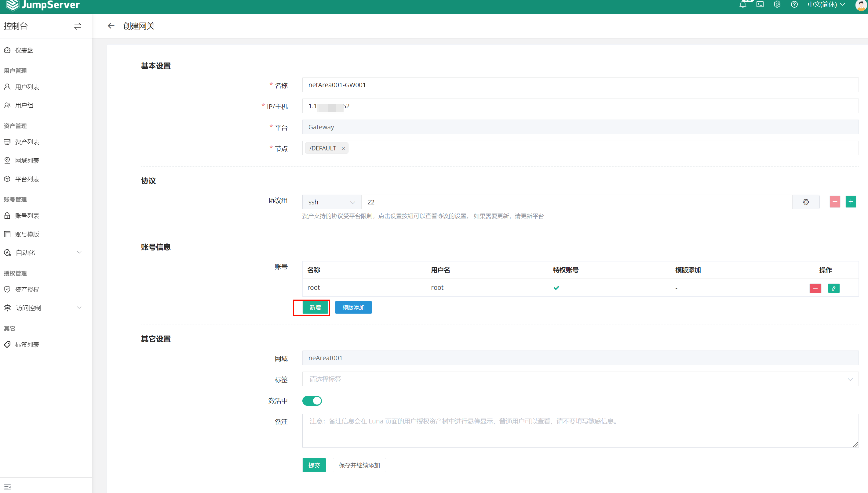868x493 pixels.
Task: Delete root account with red minus
Action: coord(815,288)
